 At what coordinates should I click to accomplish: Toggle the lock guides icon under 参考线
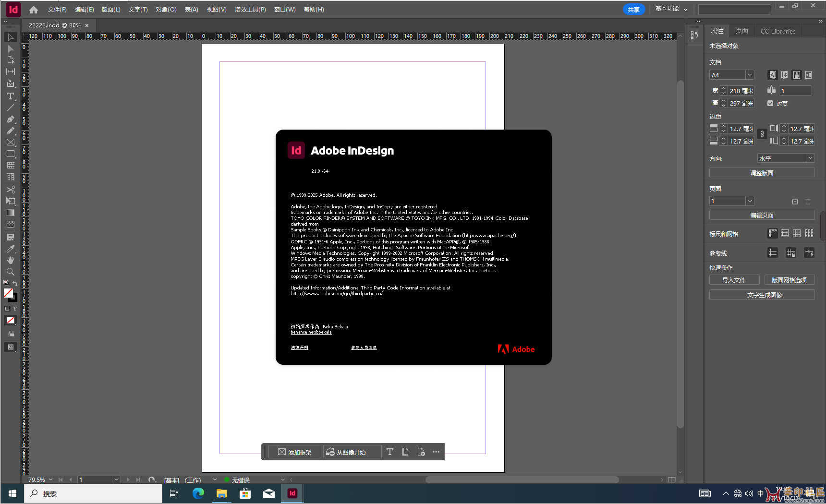791,252
